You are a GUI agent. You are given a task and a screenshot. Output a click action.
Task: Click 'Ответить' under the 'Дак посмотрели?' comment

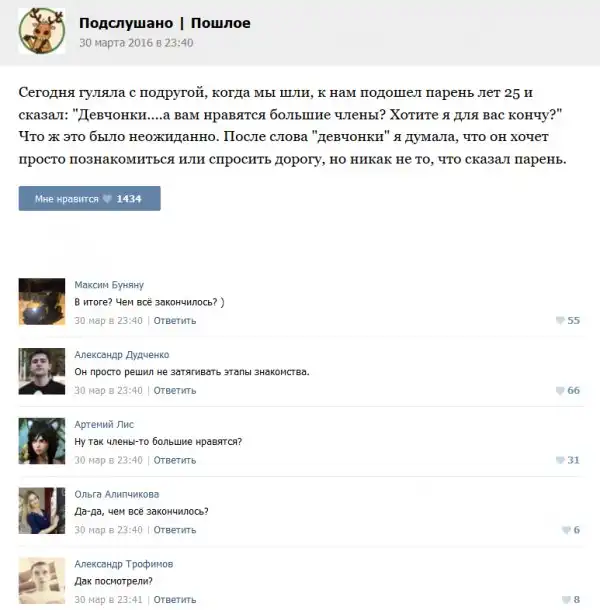click(175, 599)
